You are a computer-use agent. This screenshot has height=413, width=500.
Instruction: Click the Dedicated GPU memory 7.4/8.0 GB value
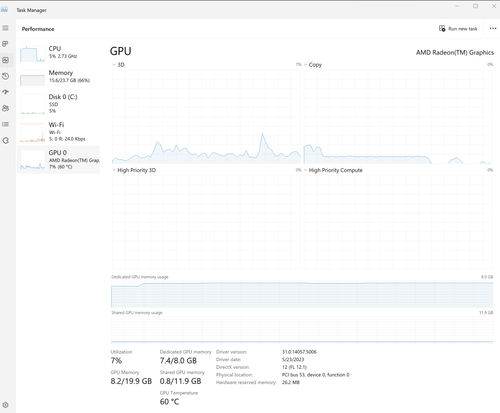pyautogui.click(x=178, y=361)
